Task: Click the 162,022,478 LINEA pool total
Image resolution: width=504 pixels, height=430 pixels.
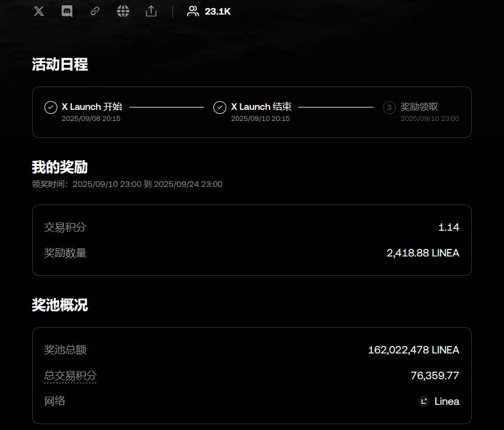Action: tap(414, 350)
